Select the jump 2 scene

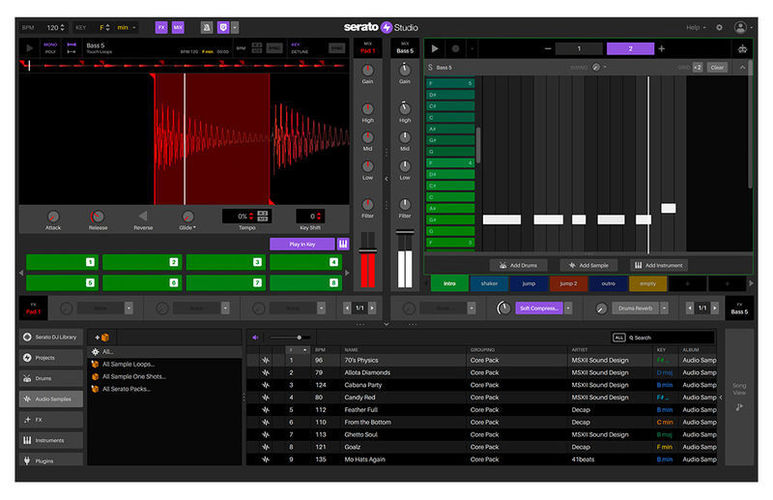568,284
